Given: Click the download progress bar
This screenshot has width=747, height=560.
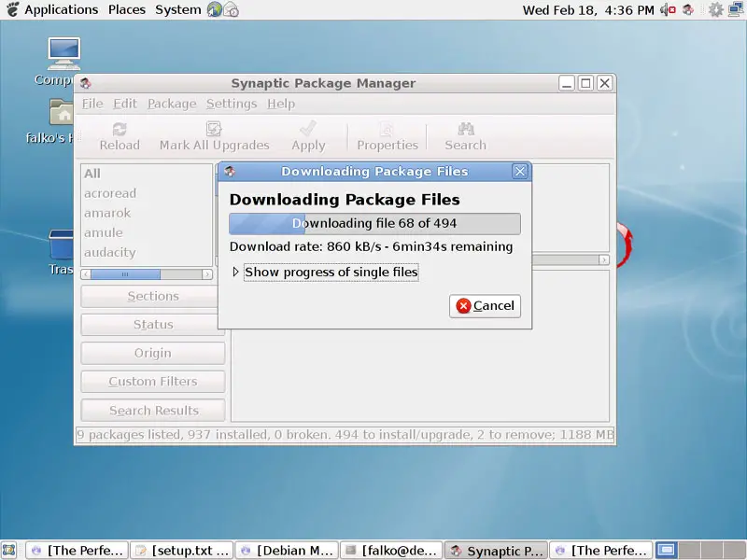Looking at the screenshot, I should (374, 224).
